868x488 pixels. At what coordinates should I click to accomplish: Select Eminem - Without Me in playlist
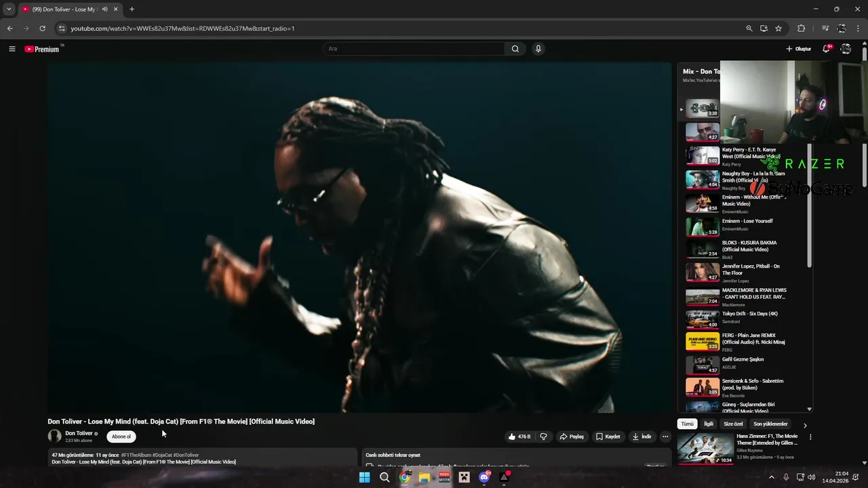pyautogui.click(x=744, y=203)
